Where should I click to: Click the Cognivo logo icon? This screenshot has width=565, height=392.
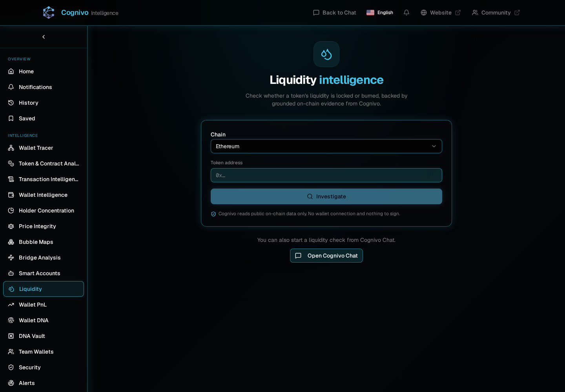tap(49, 13)
